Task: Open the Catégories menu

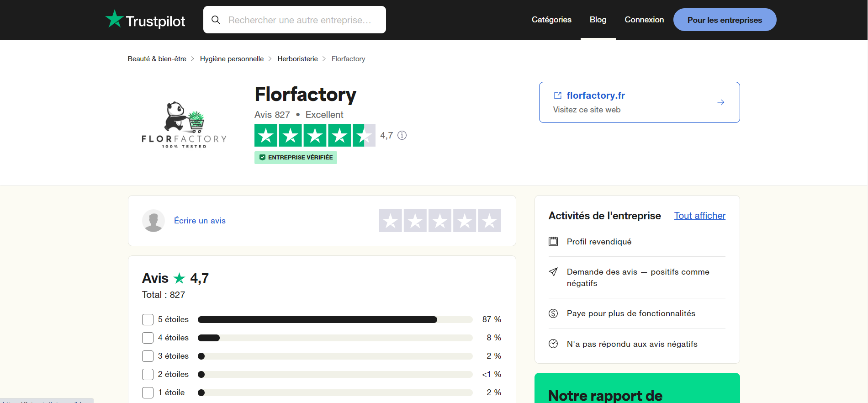Action: click(x=551, y=20)
